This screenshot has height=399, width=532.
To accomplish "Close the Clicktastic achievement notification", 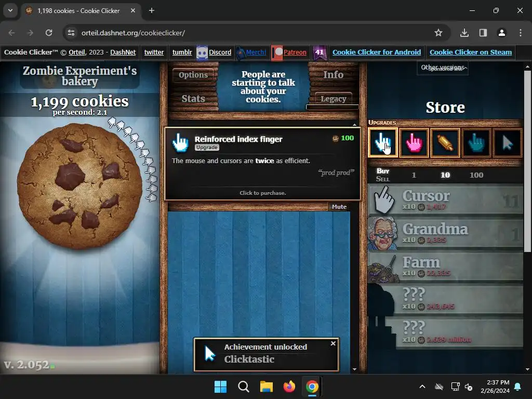I will point(333,343).
